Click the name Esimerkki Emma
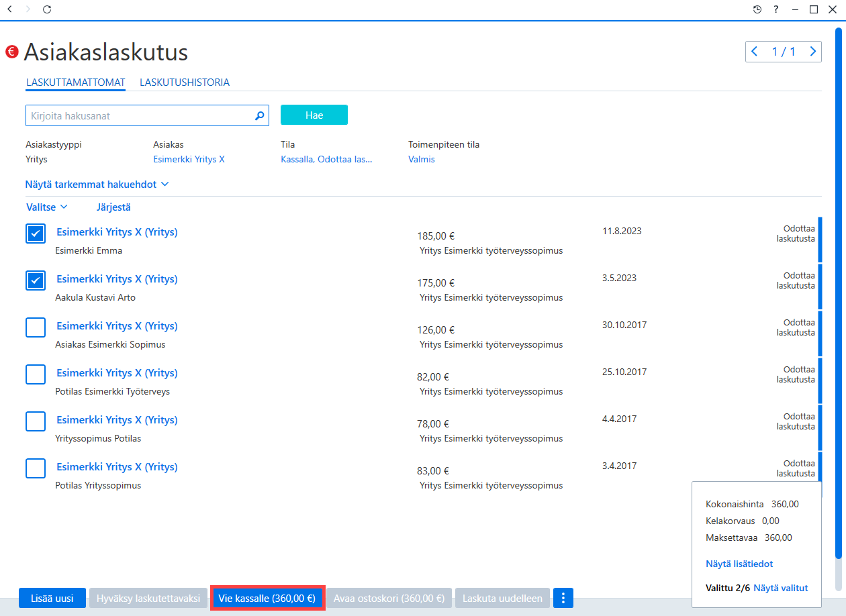 (x=89, y=251)
